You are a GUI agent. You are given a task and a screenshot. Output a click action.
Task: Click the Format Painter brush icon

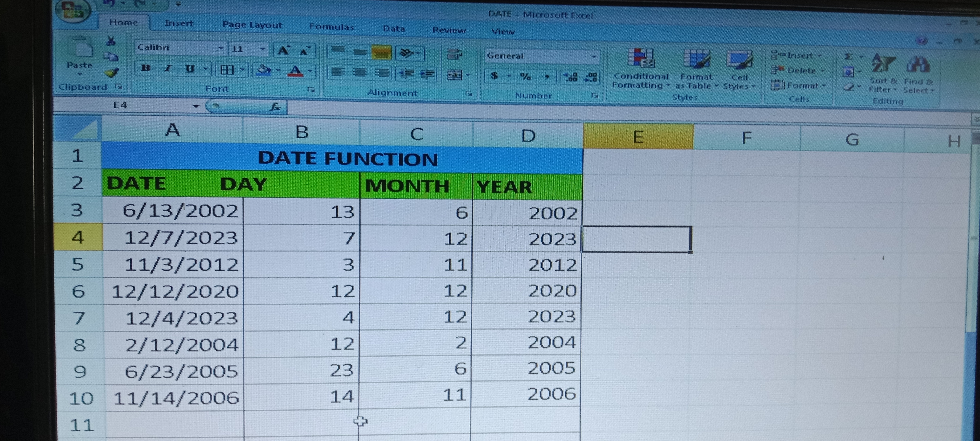pos(111,73)
